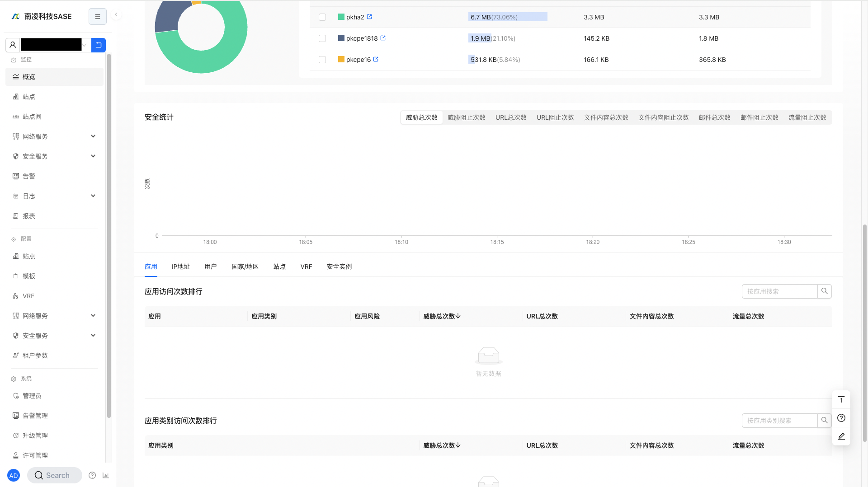Click the bottom bar help circle icon
This screenshot has height=487, width=868.
[x=92, y=475]
